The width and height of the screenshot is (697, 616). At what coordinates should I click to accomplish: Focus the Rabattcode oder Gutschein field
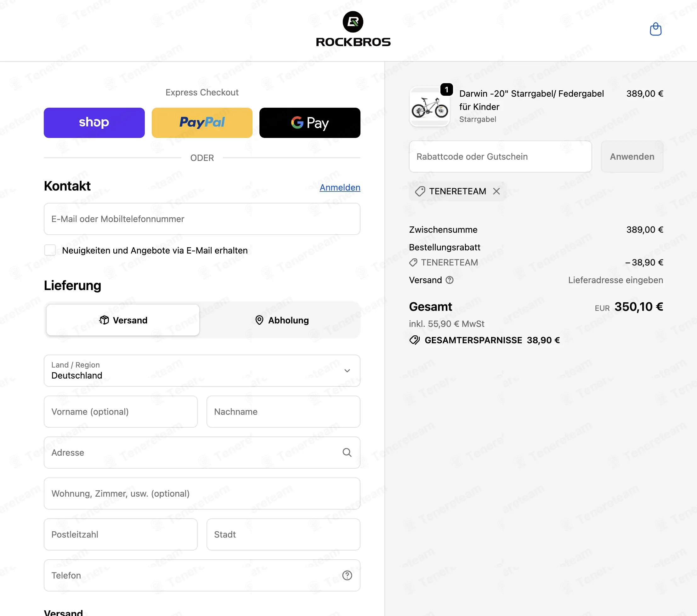[x=500, y=157]
